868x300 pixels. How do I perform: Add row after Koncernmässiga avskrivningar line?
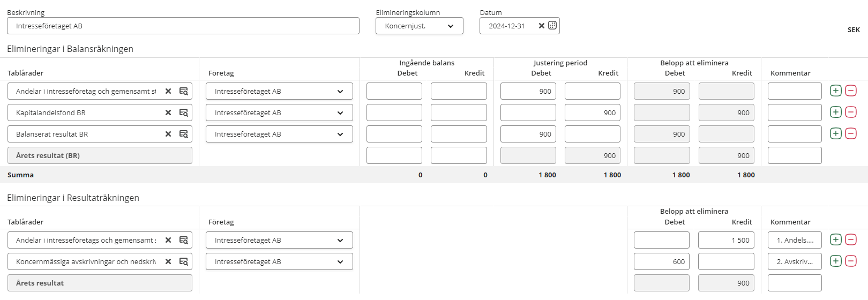pos(835,261)
